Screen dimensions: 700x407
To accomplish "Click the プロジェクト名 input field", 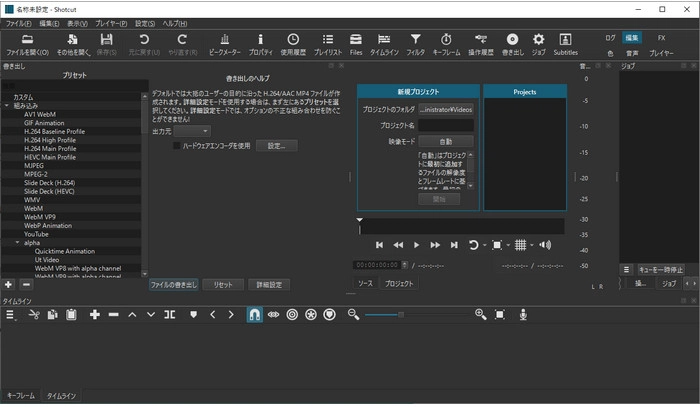I will (x=445, y=125).
